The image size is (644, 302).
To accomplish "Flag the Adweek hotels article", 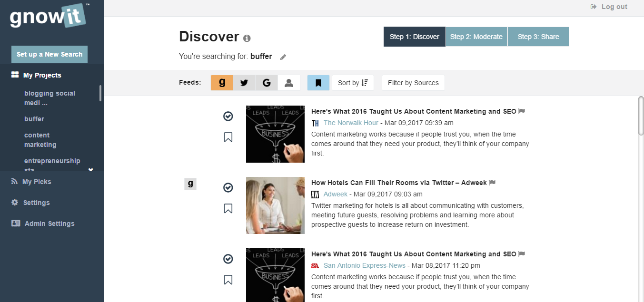I will pyautogui.click(x=492, y=183).
